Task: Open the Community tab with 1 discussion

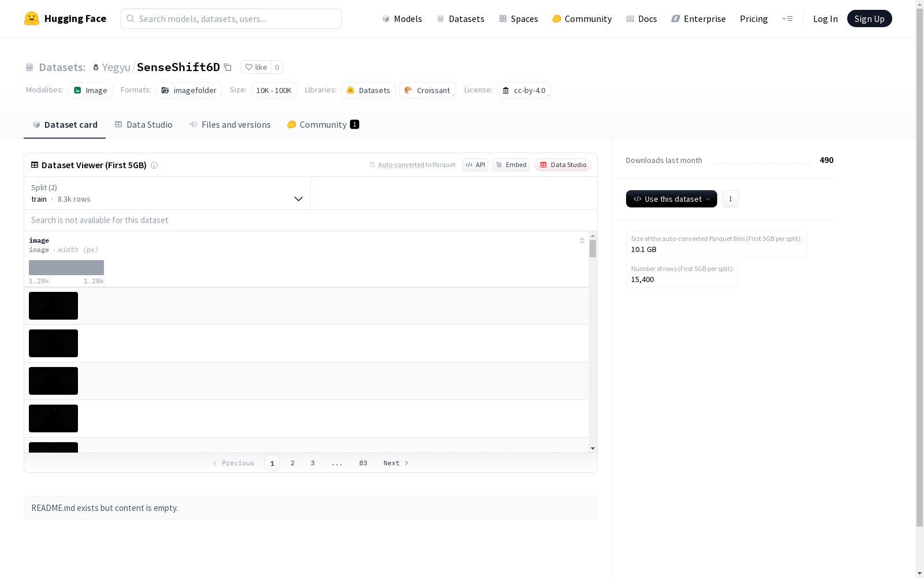Action: 323,125
